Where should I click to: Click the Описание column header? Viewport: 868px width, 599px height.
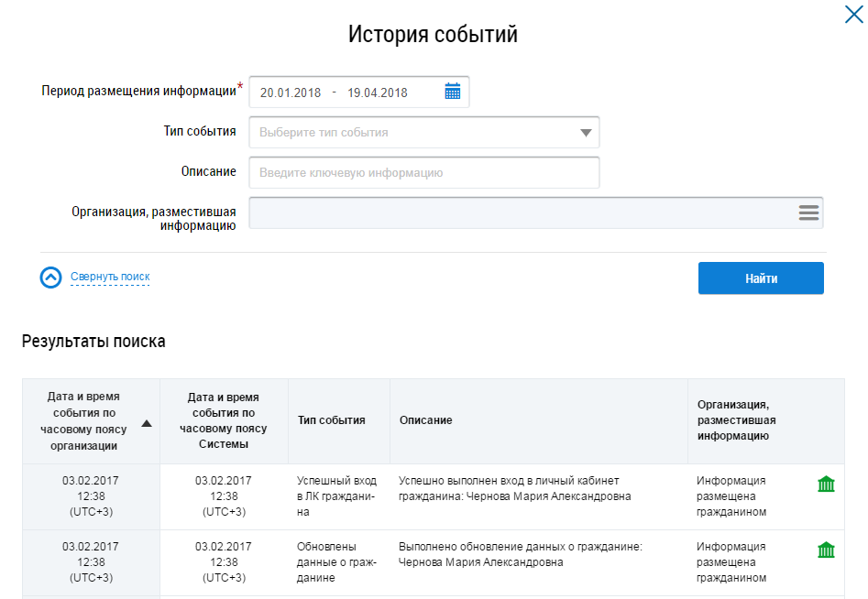[426, 420]
